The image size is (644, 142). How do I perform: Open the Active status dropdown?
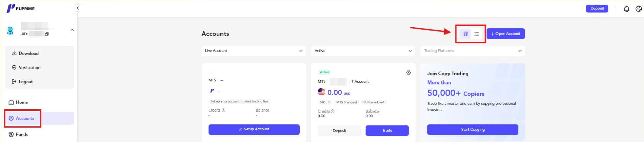[363, 51]
